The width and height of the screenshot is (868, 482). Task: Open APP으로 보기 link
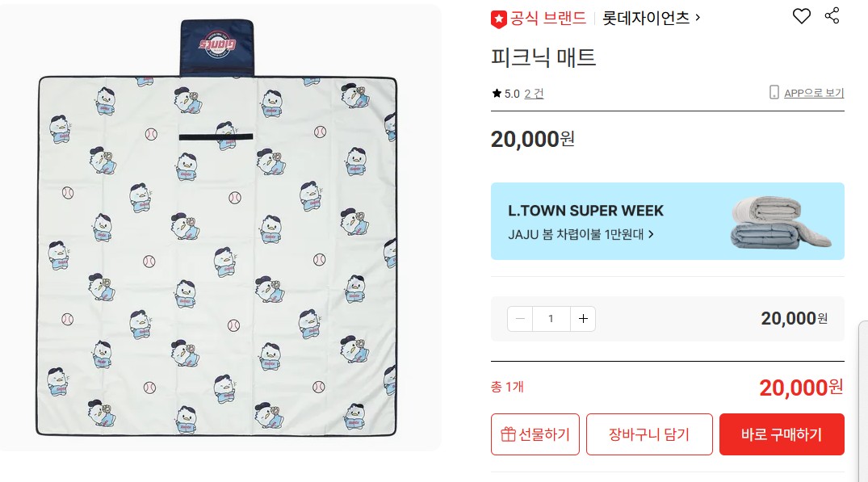(814, 93)
